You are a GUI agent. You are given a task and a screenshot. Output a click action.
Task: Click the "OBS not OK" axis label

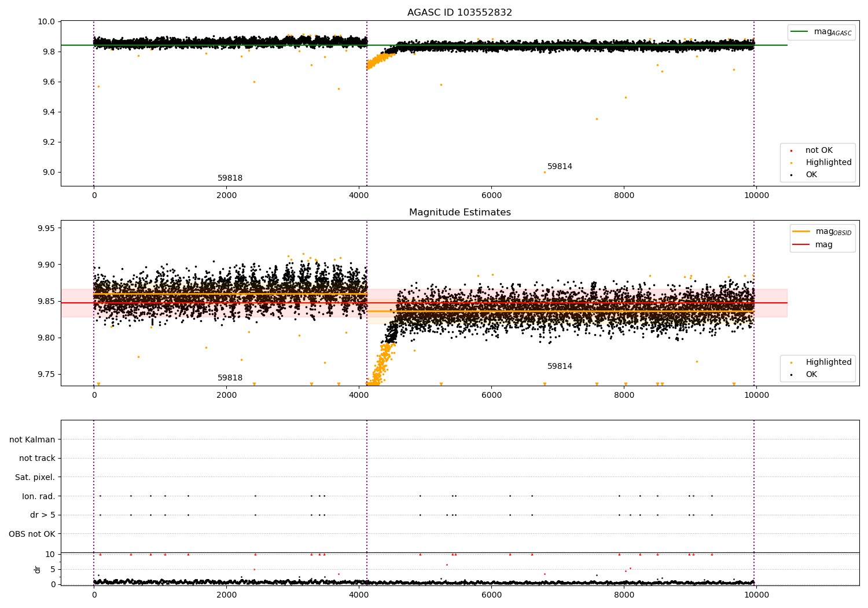click(x=32, y=534)
